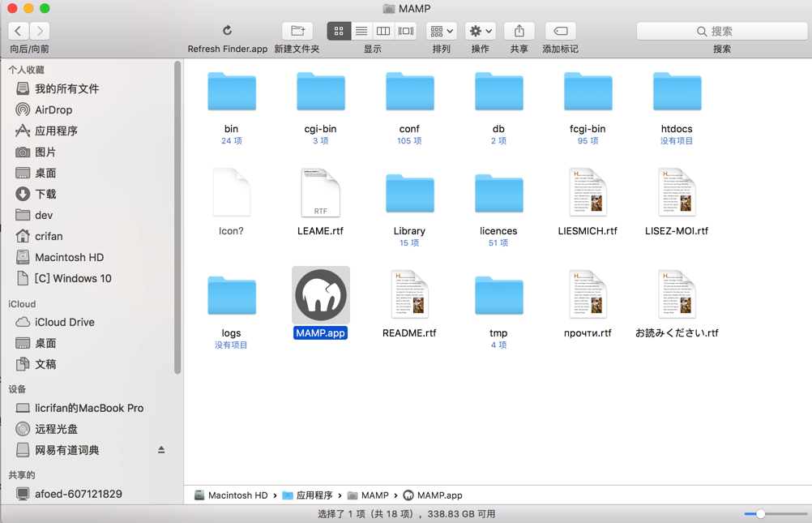Select the прочти.rtf document icon
The height and width of the screenshot is (523, 812).
point(588,294)
